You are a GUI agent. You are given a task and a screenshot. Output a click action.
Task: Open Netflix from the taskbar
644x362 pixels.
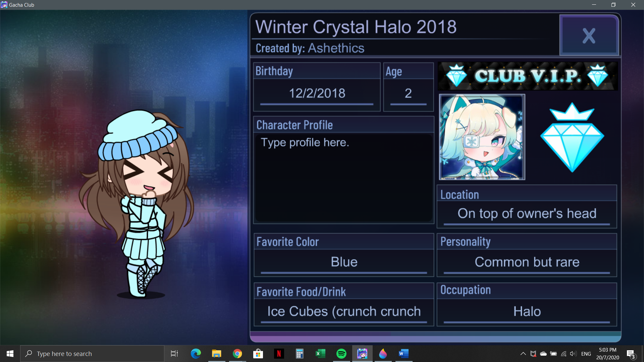(279, 354)
